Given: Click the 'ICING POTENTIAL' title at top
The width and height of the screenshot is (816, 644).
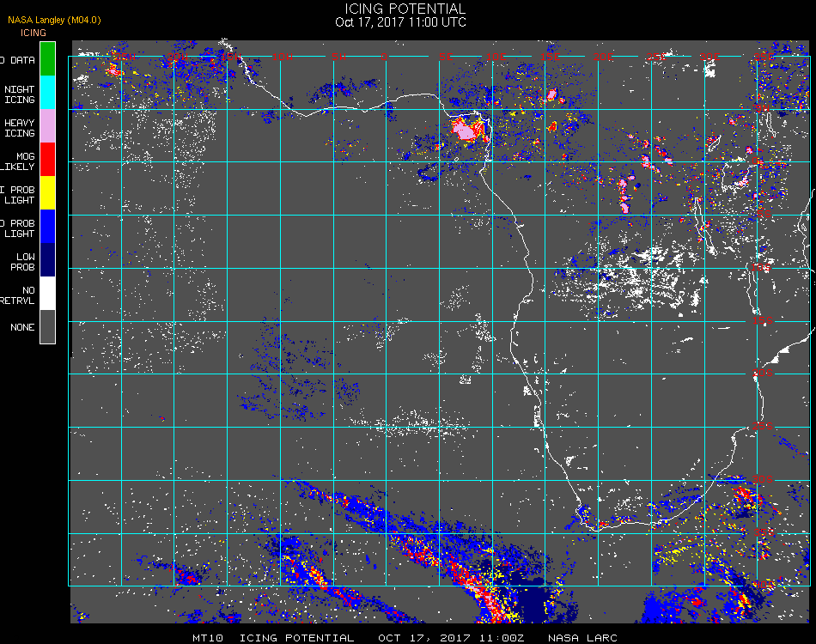Looking at the screenshot, I should click(x=405, y=9).
